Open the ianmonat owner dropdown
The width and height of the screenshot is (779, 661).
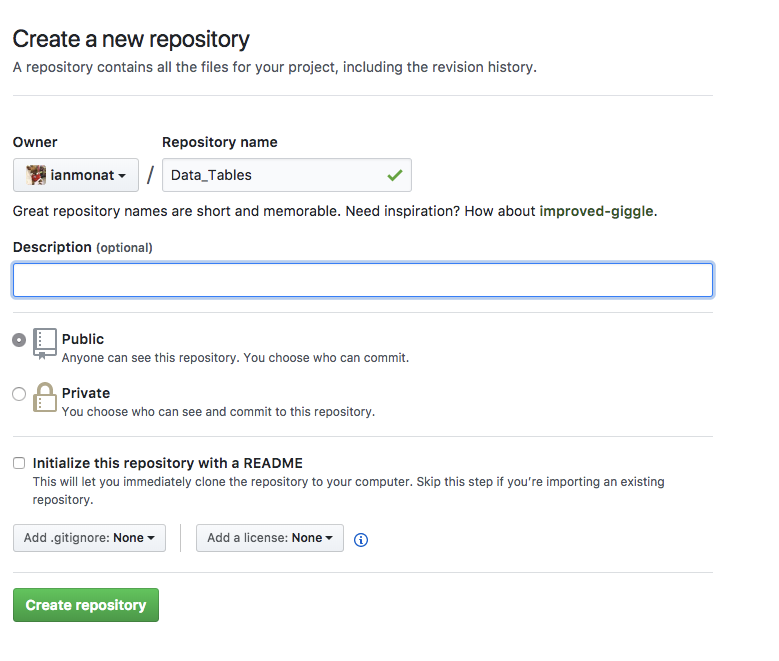click(x=76, y=175)
